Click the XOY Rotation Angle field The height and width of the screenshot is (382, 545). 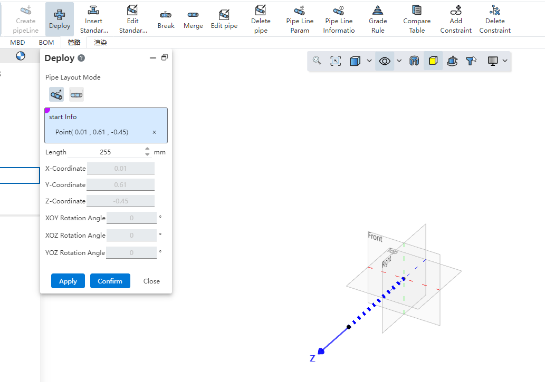[132, 218]
